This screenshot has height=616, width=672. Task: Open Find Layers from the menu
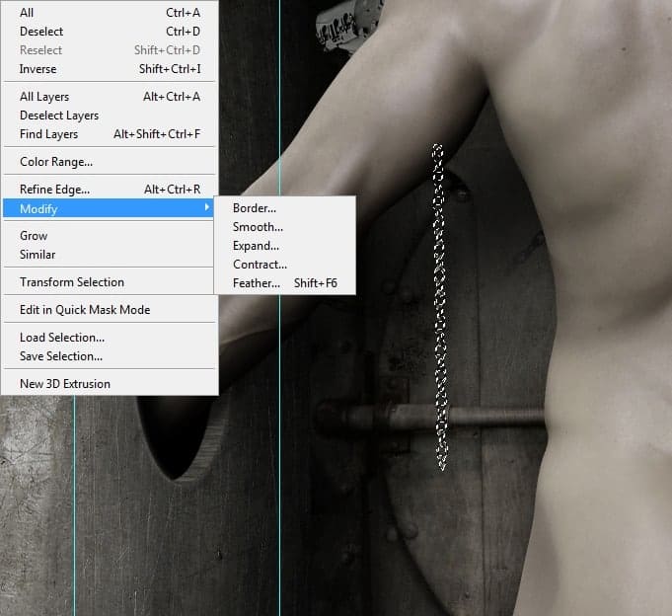coord(110,134)
